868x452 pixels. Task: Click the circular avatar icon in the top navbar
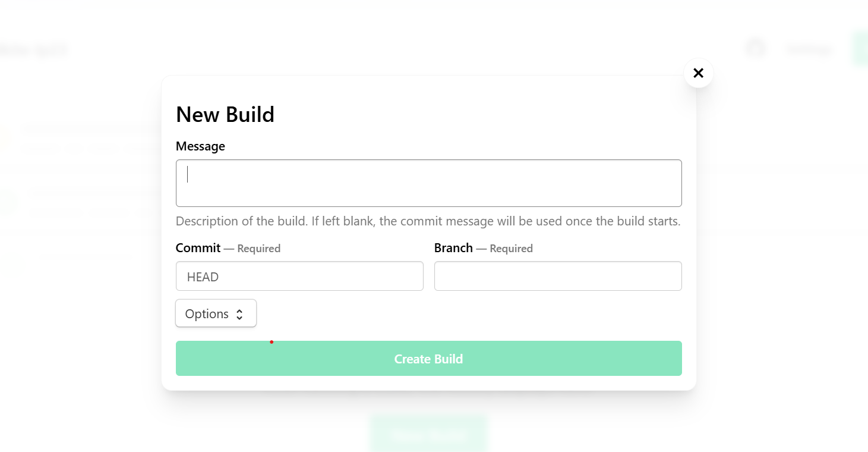(x=755, y=48)
